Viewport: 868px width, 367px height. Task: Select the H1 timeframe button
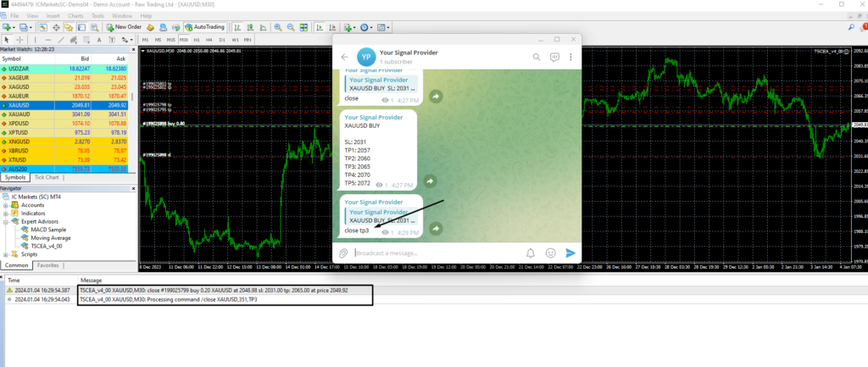pyautogui.click(x=197, y=39)
